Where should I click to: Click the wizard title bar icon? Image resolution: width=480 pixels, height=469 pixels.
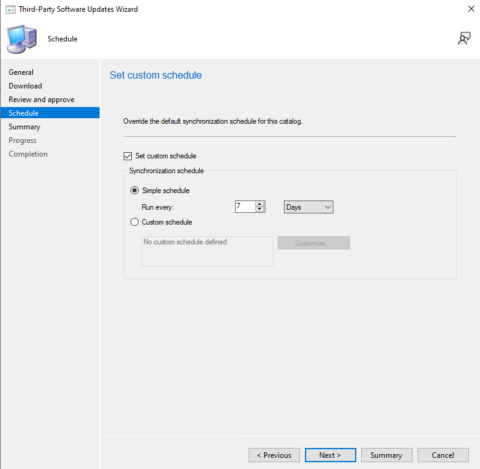tap(10, 9)
